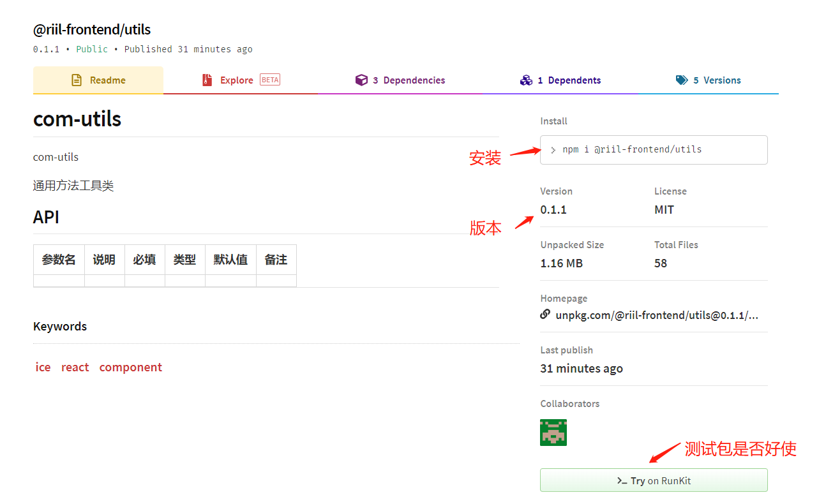Click the Explore tab file icon
This screenshot has height=504, width=826.
tap(207, 80)
